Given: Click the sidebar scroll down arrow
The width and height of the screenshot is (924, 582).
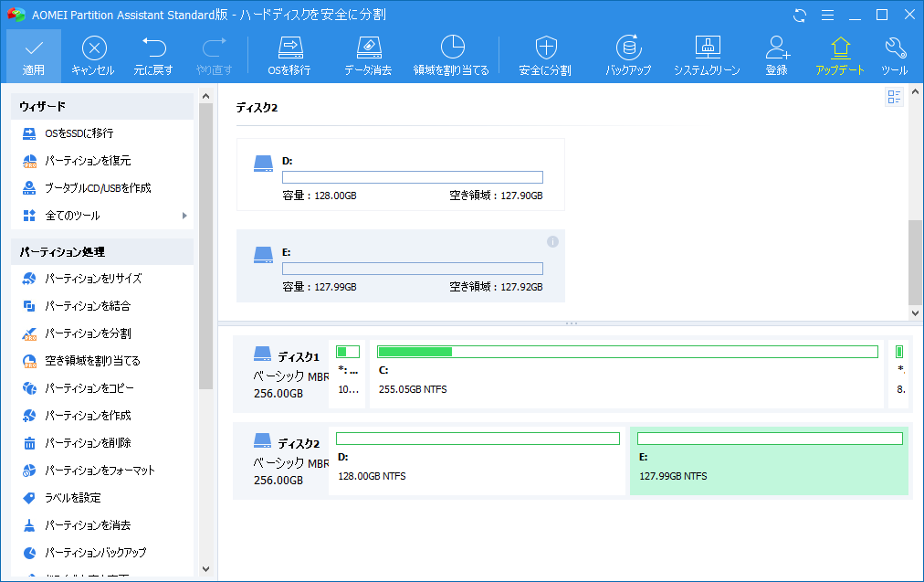Looking at the screenshot, I should click(205, 569).
